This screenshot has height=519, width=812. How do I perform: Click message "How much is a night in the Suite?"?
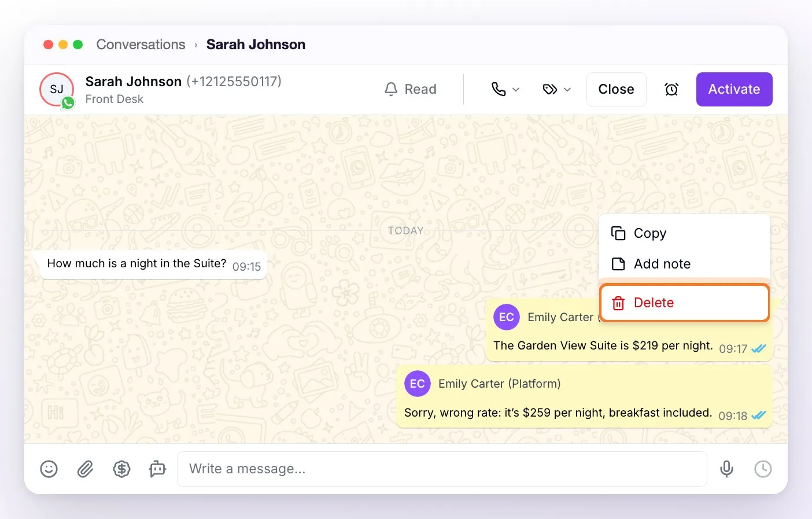coord(136,263)
